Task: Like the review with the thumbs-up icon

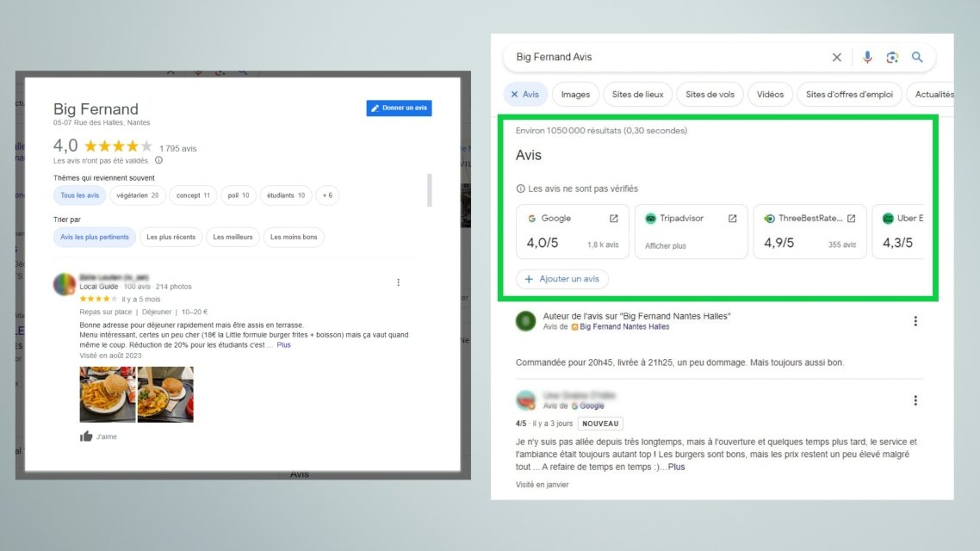Action: tap(85, 436)
